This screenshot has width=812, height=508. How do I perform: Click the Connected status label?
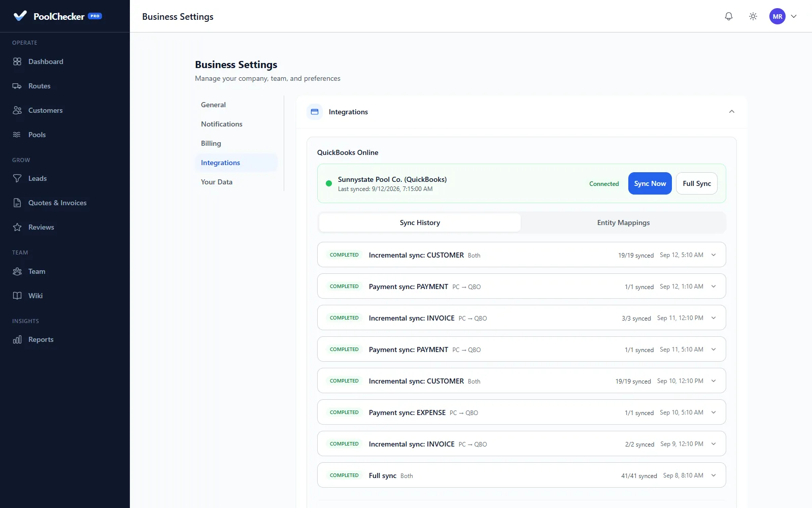point(604,184)
